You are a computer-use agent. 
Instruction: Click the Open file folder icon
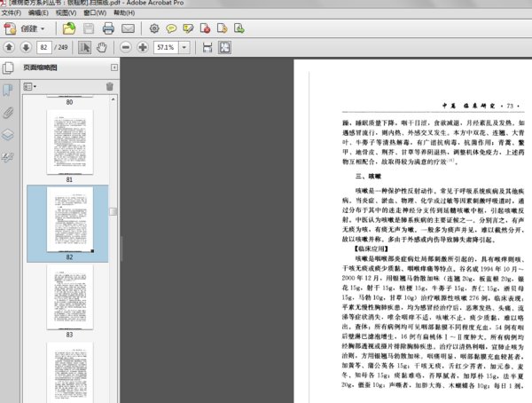tap(68, 28)
